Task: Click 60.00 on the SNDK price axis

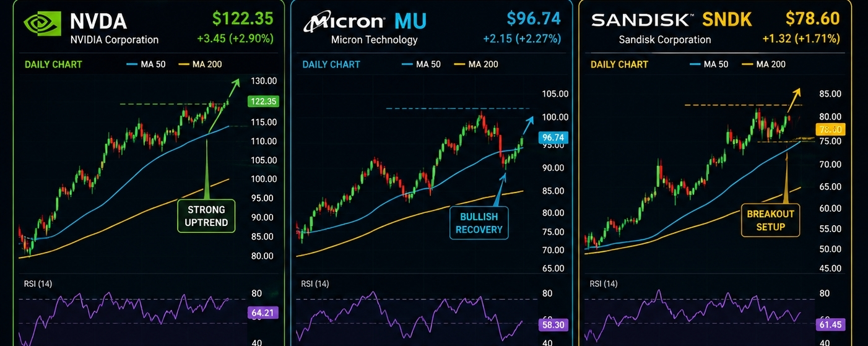Action: point(830,209)
